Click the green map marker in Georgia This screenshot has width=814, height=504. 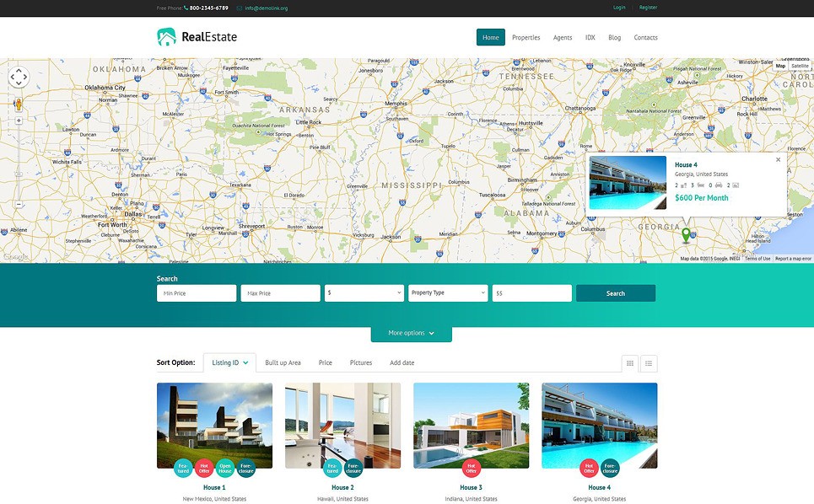(x=686, y=235)
